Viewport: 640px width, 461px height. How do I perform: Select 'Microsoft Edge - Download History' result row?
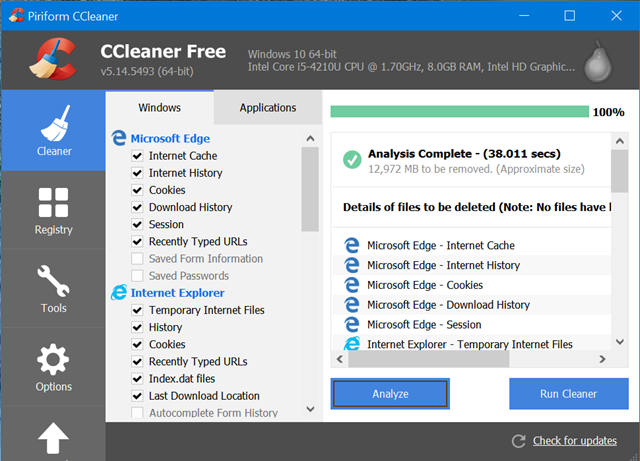[471, 305]
